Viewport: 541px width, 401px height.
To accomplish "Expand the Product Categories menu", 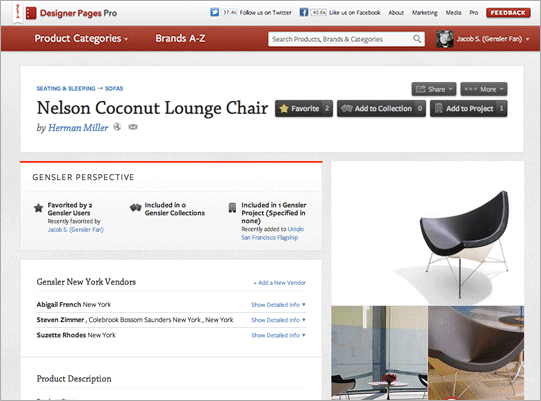I will point(81,38).
